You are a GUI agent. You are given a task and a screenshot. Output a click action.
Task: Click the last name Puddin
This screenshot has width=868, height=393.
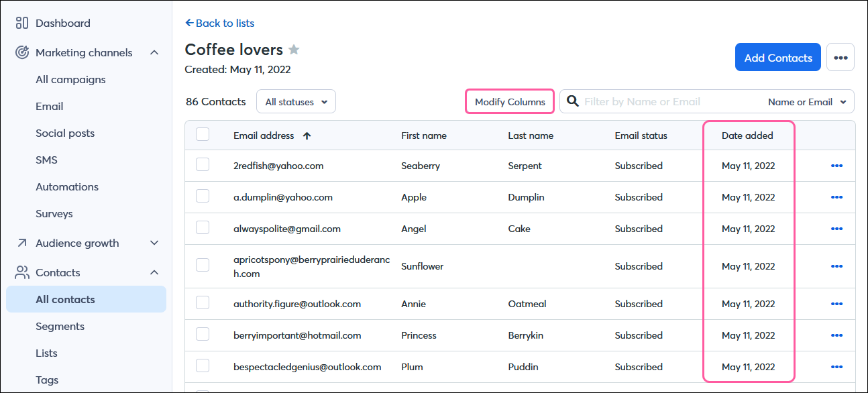[x=523, y=367]
